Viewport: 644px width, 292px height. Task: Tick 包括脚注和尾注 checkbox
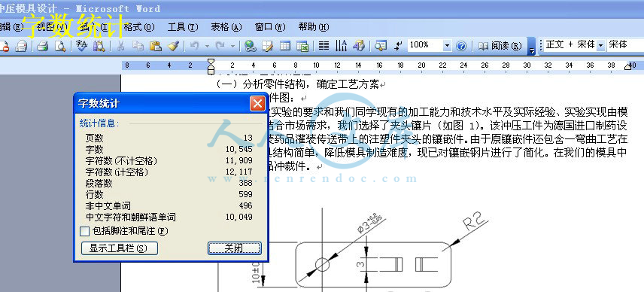[x=84, y=231]
